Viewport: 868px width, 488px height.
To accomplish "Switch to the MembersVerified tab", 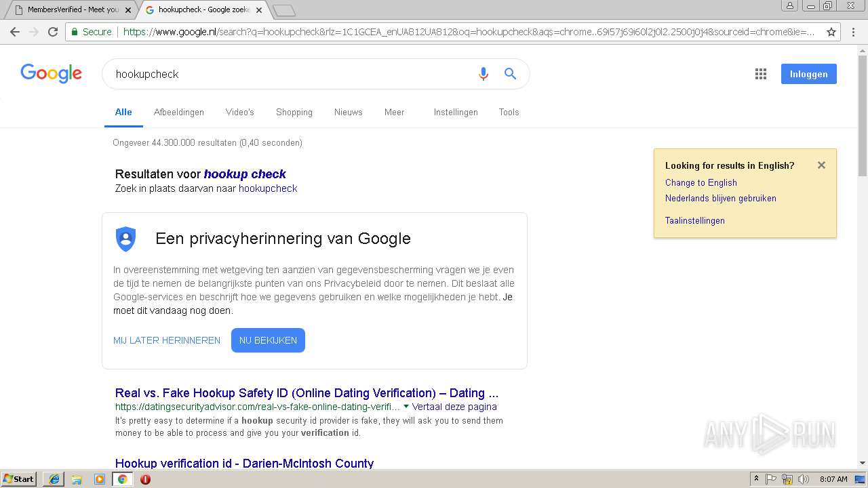I will [71, 10].
